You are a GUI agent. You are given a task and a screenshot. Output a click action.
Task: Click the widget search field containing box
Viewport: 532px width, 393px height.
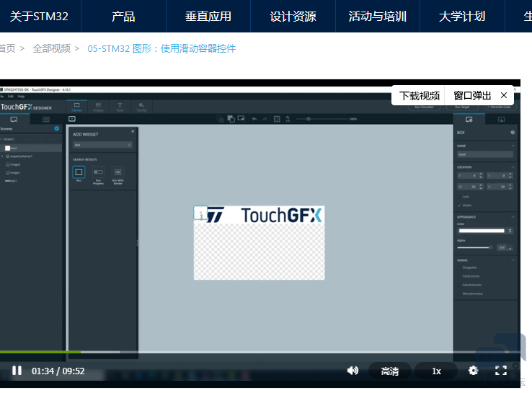click(x=102, y=144)
